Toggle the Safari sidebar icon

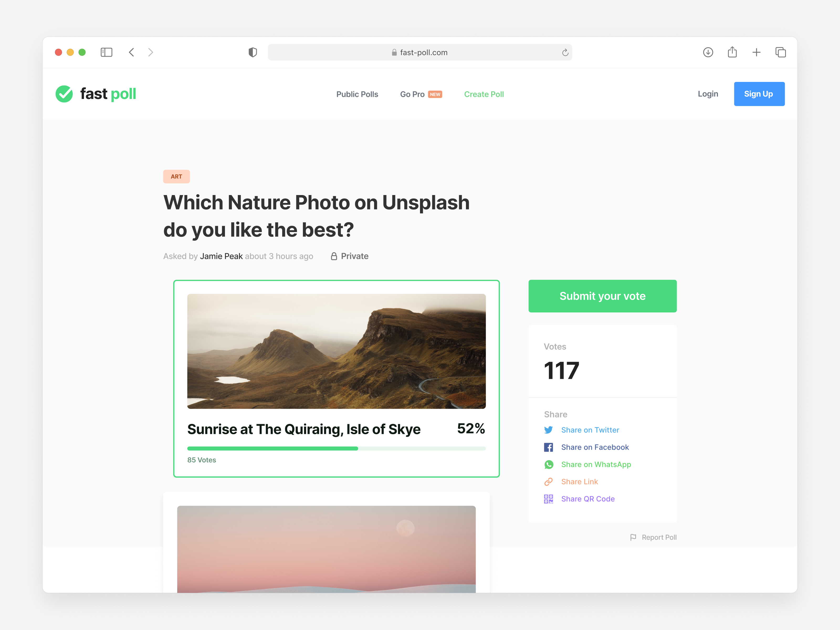[106, 52]
